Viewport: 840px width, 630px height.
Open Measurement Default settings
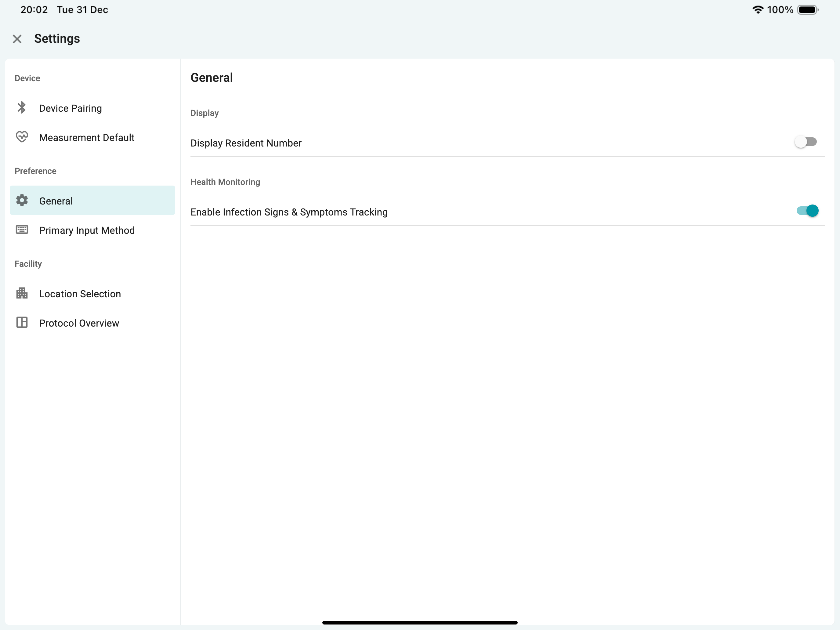pyautogui.click(x=92, y=137)
